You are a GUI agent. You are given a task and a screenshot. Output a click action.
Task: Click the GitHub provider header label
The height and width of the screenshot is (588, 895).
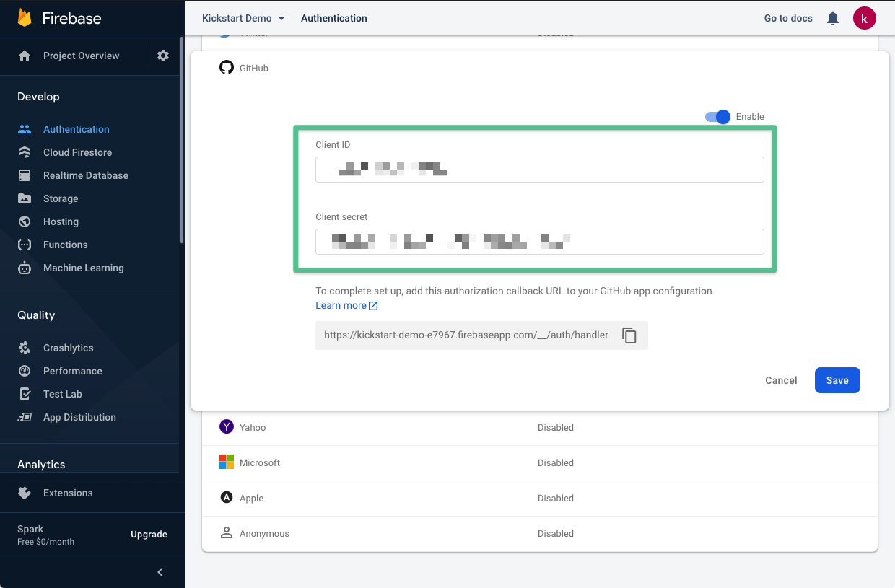coord(254,68)
